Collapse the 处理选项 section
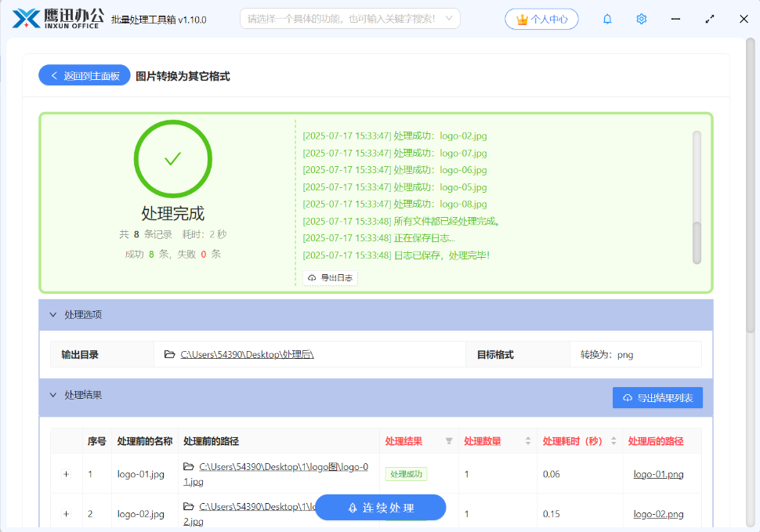 53,314
